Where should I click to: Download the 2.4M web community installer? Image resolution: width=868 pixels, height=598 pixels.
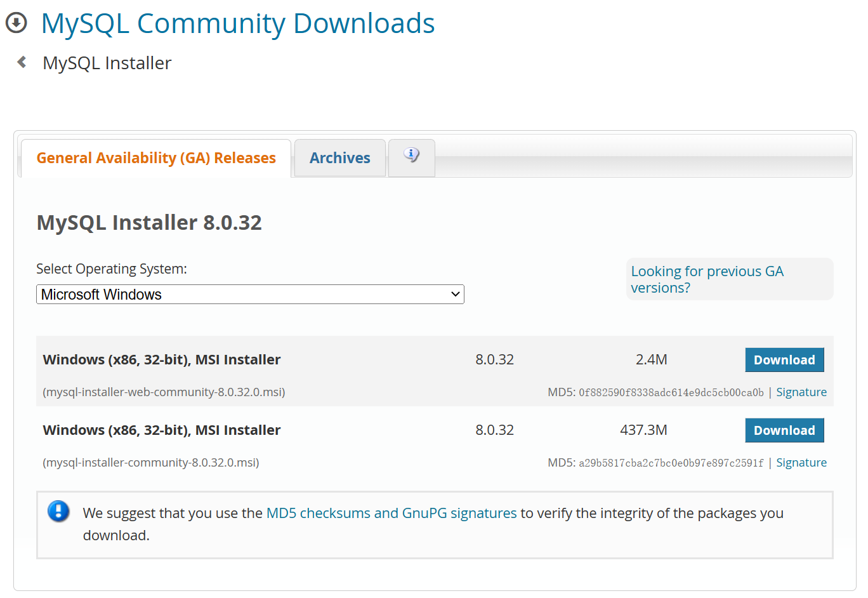[x=784, y=359]
